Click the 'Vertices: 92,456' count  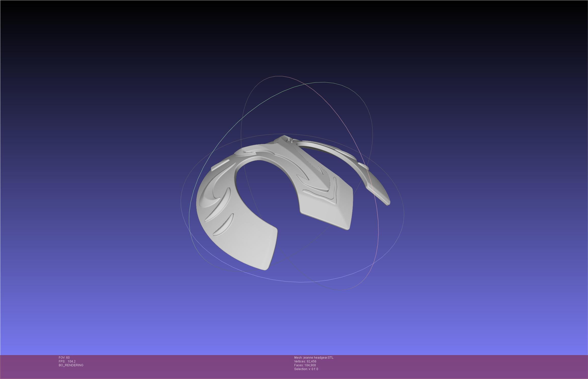tap(305, 361)
